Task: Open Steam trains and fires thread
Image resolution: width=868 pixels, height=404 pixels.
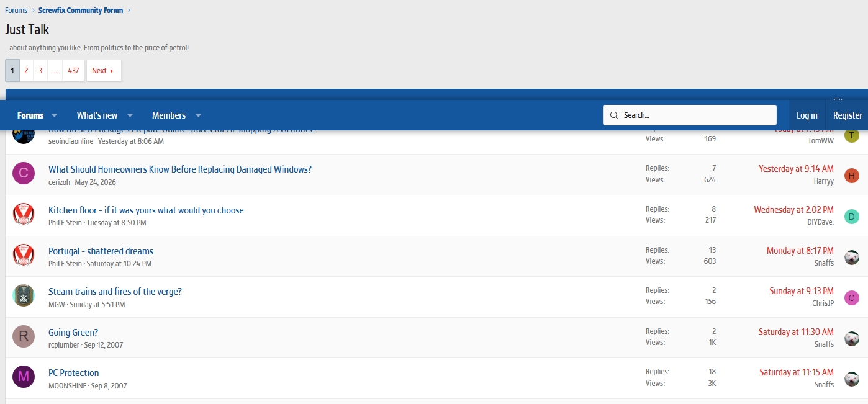Action: [x=115, y=292]
